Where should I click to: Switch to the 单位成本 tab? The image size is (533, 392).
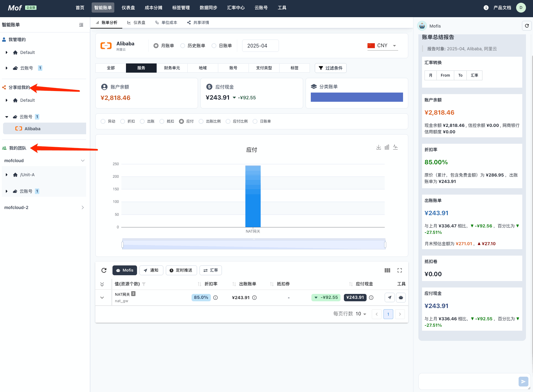(166, 23)
